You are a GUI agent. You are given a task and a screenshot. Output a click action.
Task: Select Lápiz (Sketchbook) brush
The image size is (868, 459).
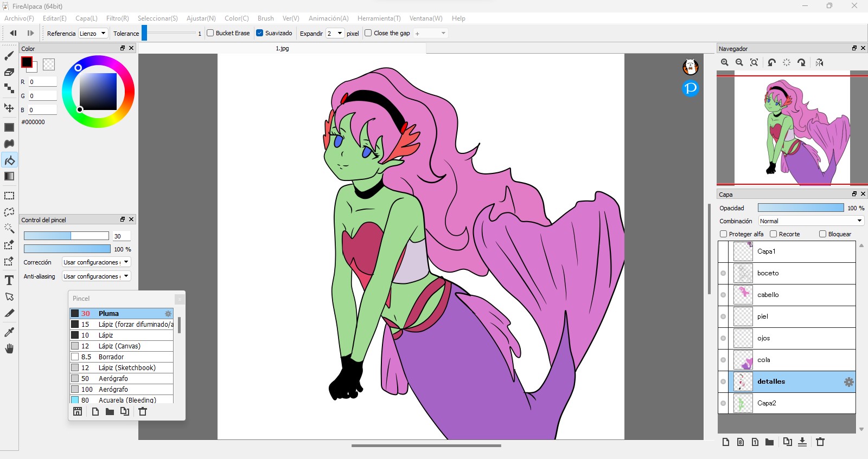[122, 367]
